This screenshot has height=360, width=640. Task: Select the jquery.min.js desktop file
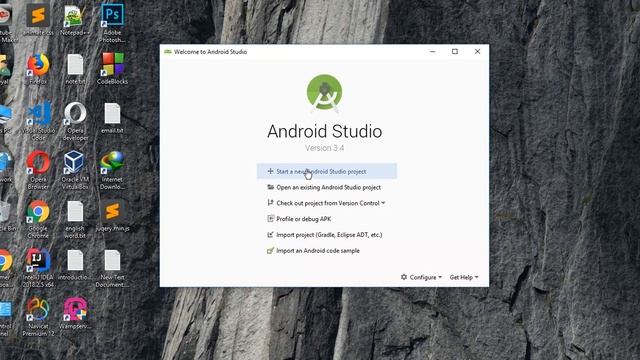(x=112, y=216)
